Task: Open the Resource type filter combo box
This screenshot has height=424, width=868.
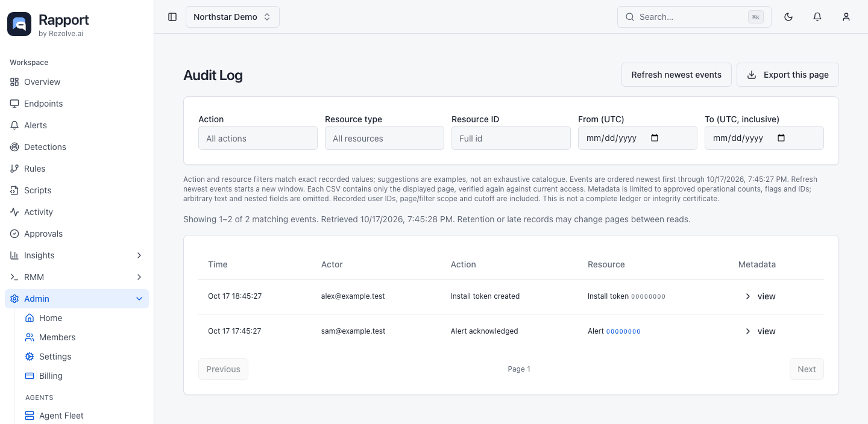Action: [x=385, y=138]
